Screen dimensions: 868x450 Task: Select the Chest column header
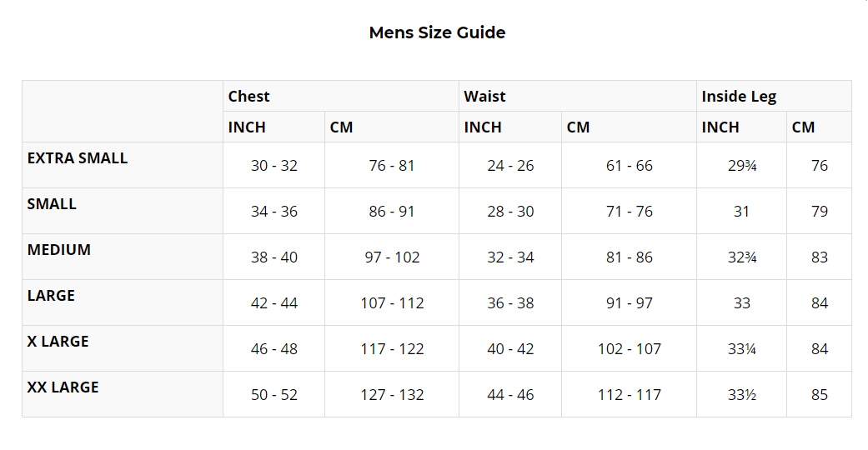(x=249, y=97)
